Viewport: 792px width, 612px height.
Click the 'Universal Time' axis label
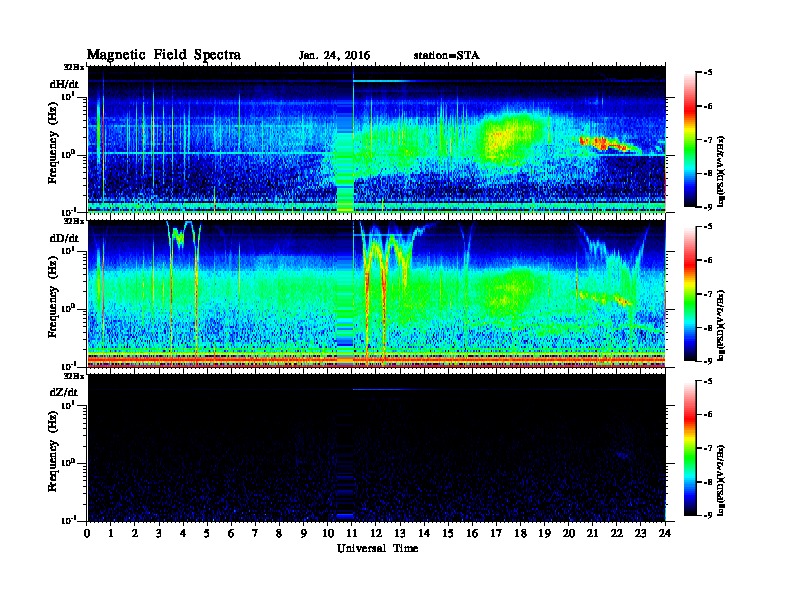(377, 548)
